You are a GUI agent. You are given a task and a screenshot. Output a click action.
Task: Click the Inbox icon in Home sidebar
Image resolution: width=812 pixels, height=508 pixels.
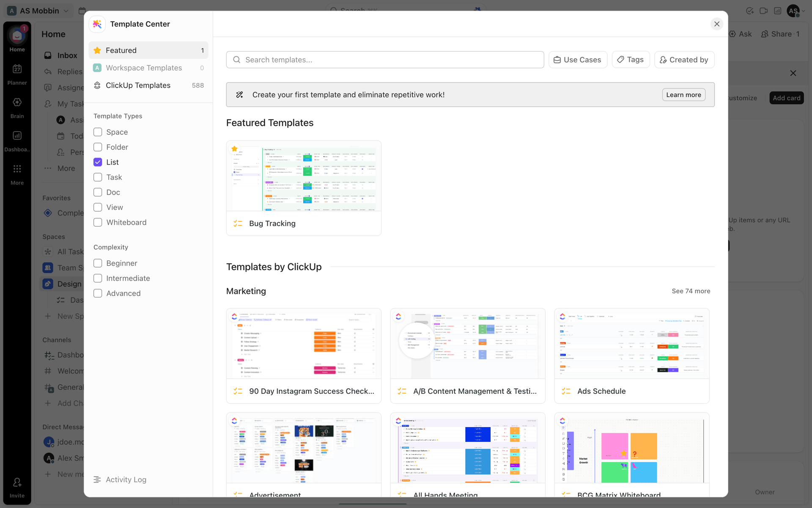pyautogui.click(x=48, y=55)
